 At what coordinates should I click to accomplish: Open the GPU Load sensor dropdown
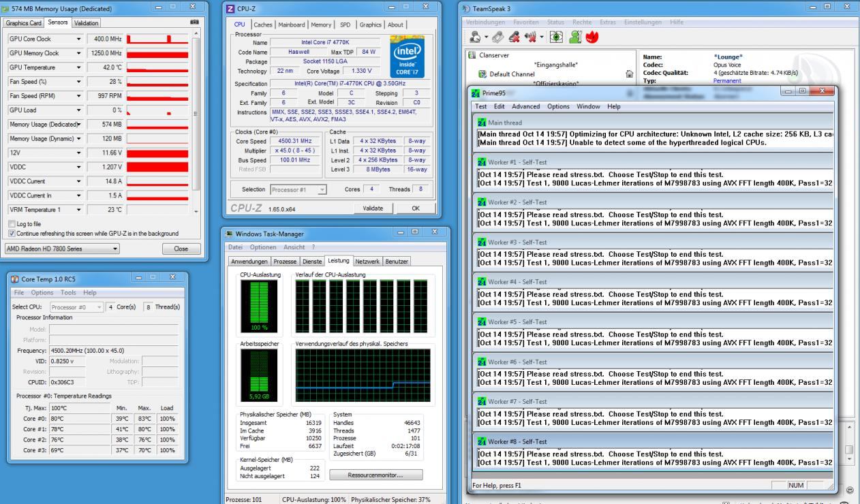[80, 110]
